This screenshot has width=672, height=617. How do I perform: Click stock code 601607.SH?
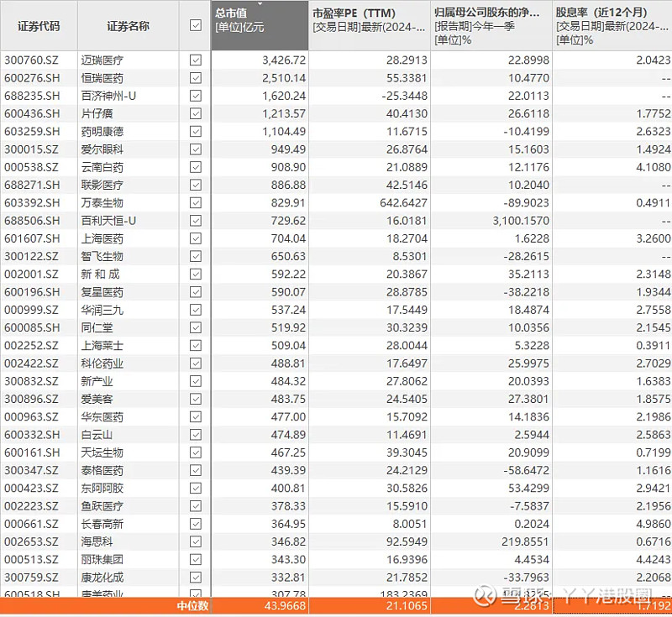click(32, 238)
